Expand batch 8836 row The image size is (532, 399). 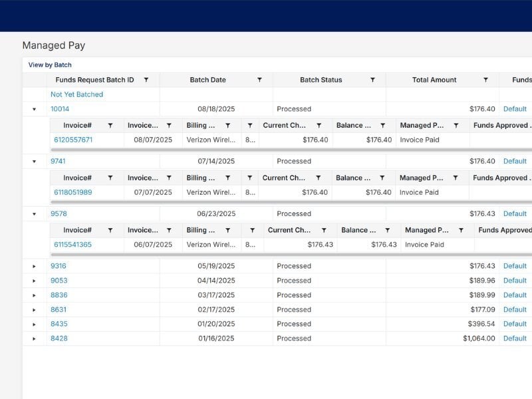35,295
